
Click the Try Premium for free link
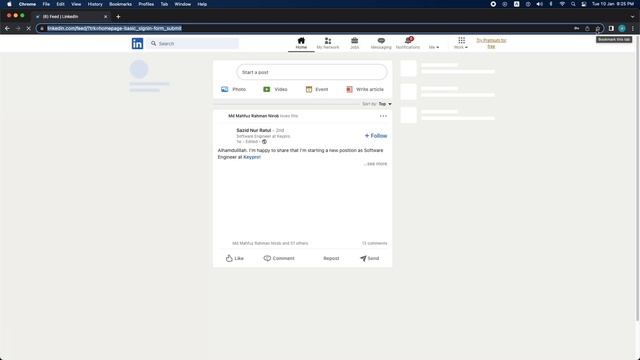tap(491, 43)
